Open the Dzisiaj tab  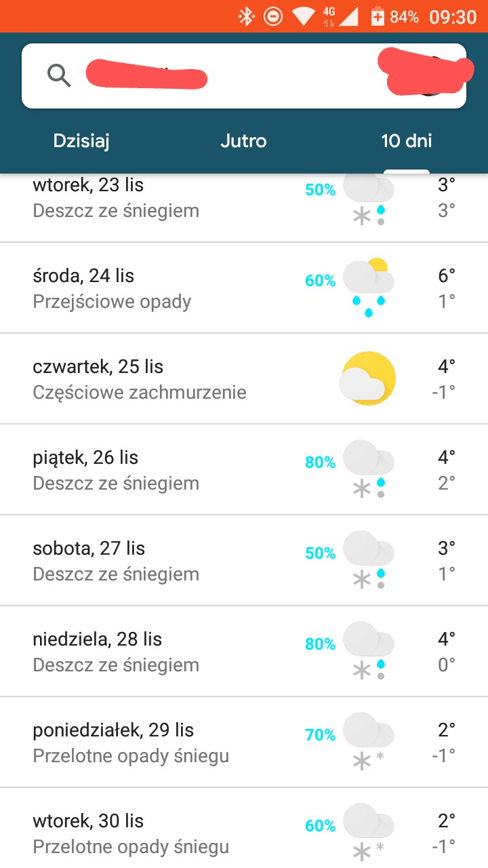tap(81, 141)
